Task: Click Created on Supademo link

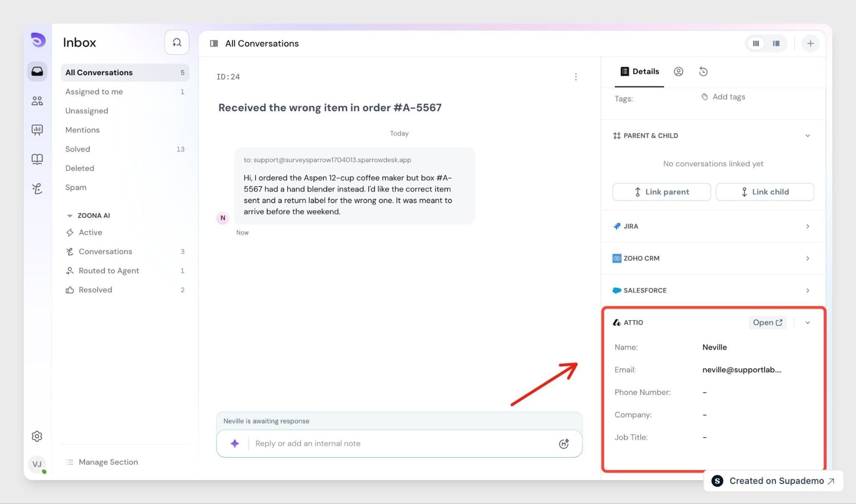Action: [x=774, y=481]
